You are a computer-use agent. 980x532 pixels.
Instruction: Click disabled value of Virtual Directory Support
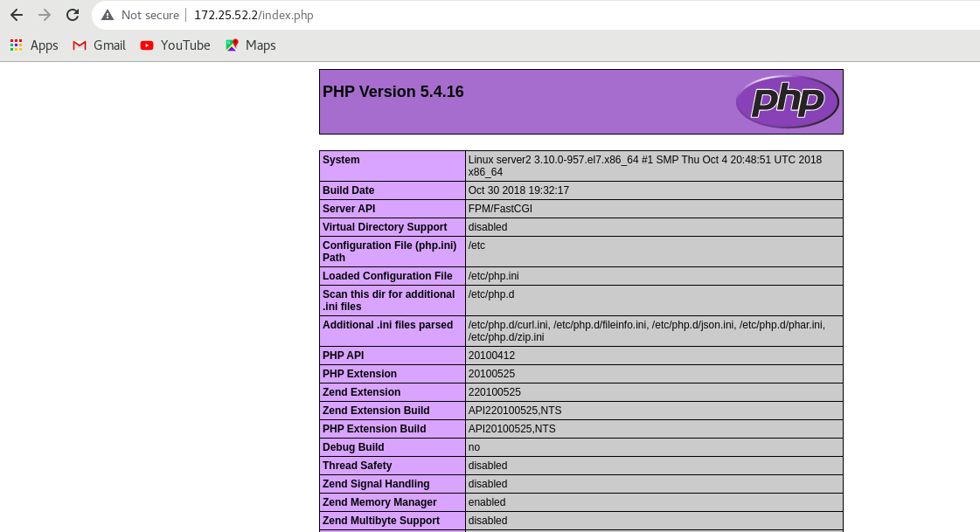[x=488, y=227]
